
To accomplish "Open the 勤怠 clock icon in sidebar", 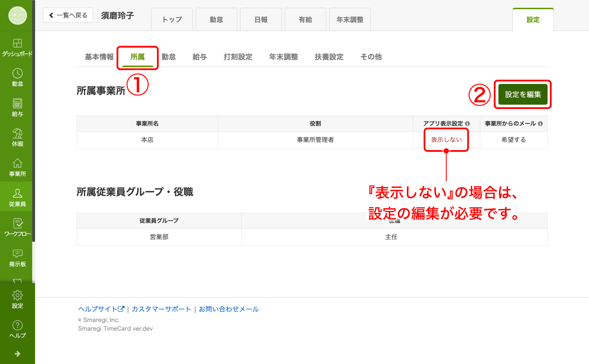I will point(17,74).
